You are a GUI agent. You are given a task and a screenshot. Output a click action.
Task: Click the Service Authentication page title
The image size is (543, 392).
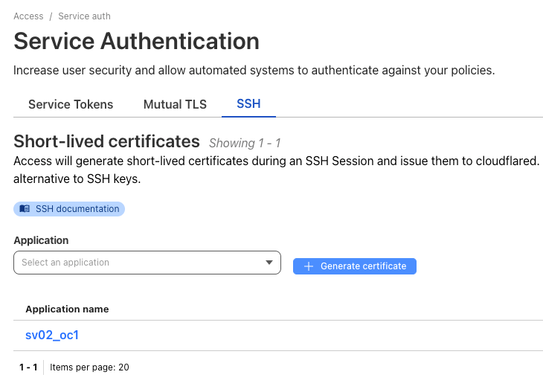click(x=136, y=41)
